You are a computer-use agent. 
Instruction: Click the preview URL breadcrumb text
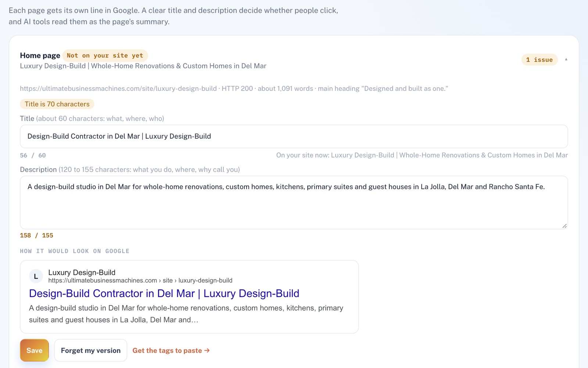coord(140,280)
